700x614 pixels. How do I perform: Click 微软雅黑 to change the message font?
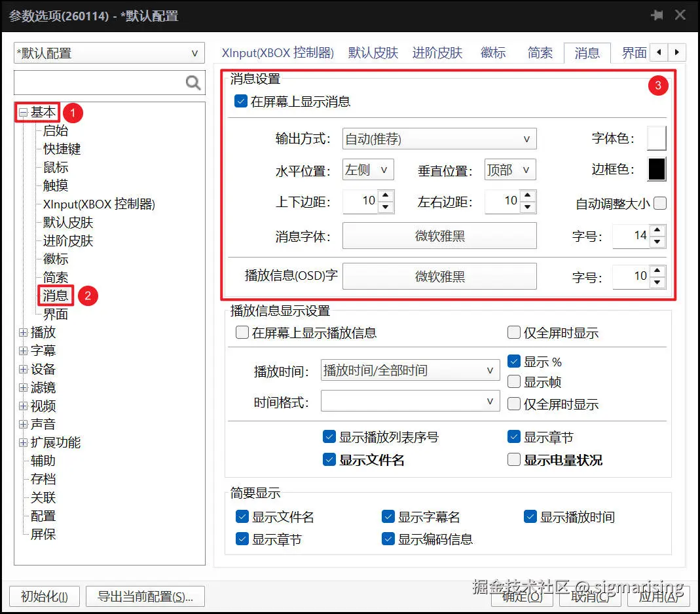pyautogui.click(x=439, y=236)
